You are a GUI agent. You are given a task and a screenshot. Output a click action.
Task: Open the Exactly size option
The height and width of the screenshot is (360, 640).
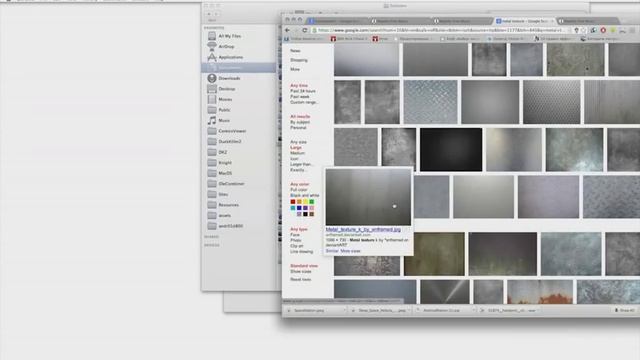pyautogui.click(x=298, y=170)
